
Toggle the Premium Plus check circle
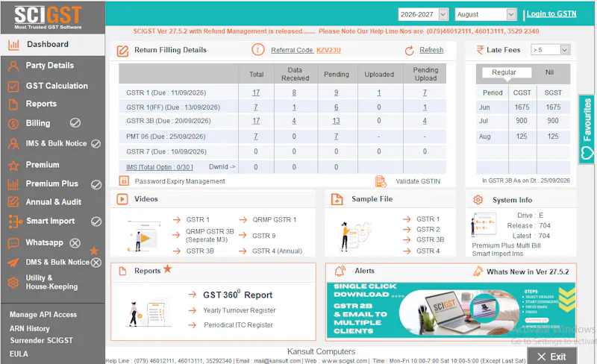click(x=96, y=185)
